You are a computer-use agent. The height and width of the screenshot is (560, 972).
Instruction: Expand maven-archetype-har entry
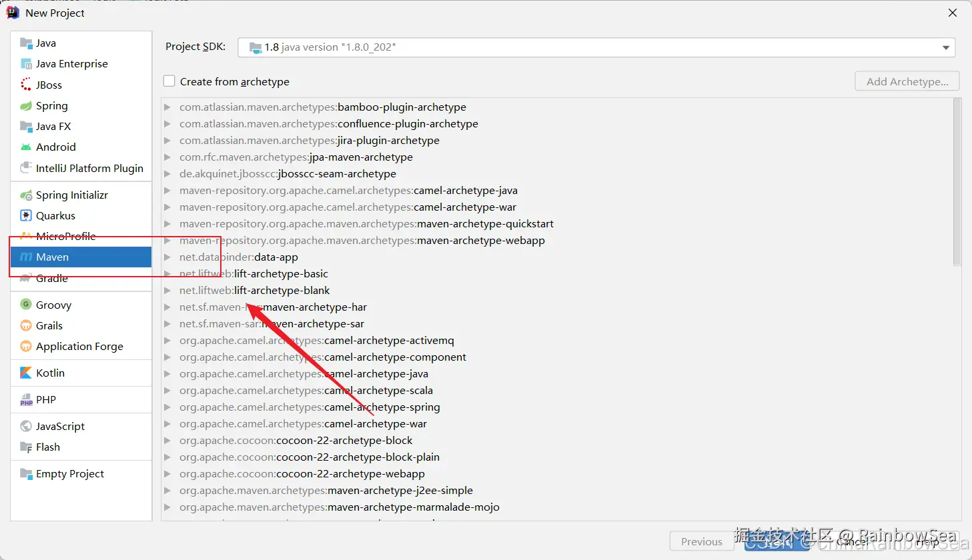167,307
